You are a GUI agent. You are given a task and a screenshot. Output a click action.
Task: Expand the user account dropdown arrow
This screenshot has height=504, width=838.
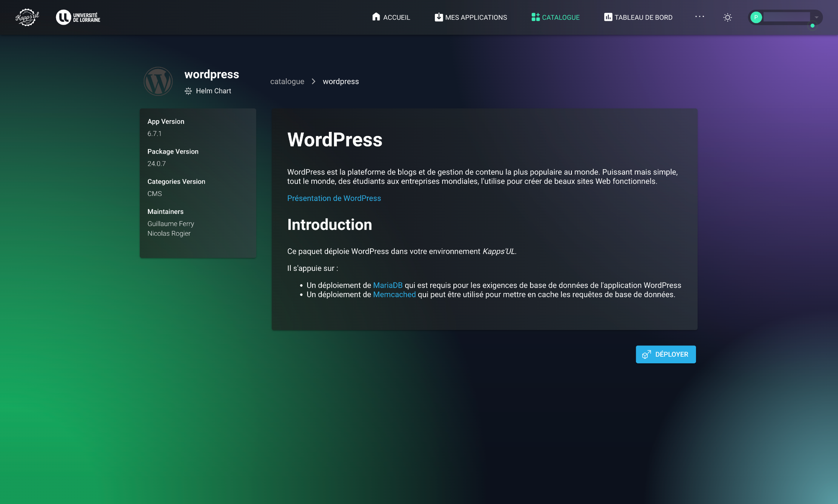[x=816, y=17]
